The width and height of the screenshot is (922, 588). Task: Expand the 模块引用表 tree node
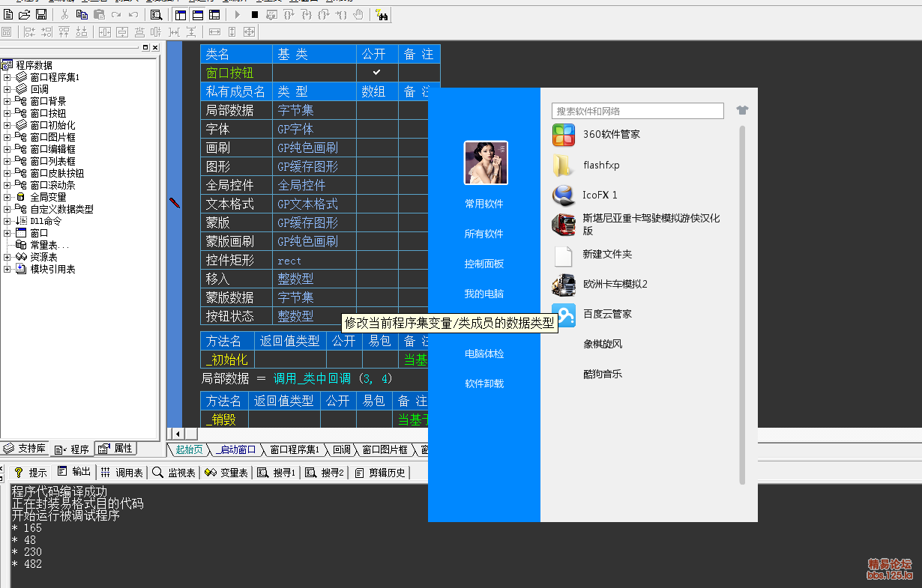[x=7, y=269]
